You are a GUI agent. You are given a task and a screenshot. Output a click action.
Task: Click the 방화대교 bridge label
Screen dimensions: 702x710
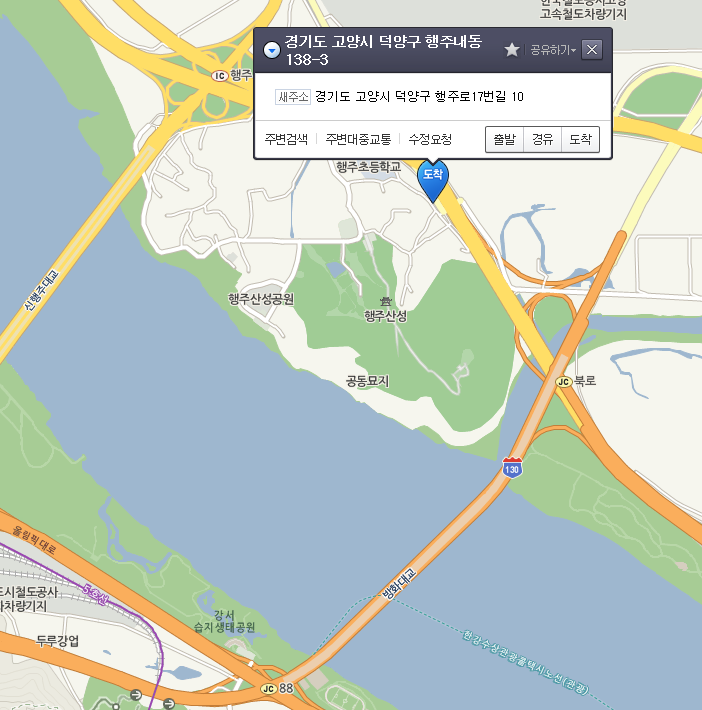pos(399,584)
